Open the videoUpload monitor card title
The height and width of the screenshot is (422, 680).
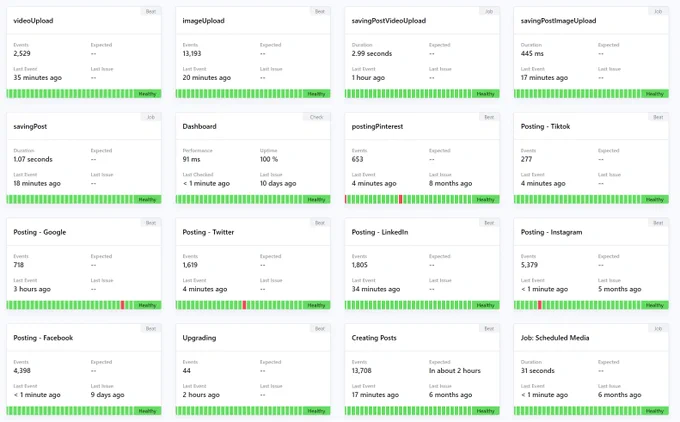[x=33, y=21]
